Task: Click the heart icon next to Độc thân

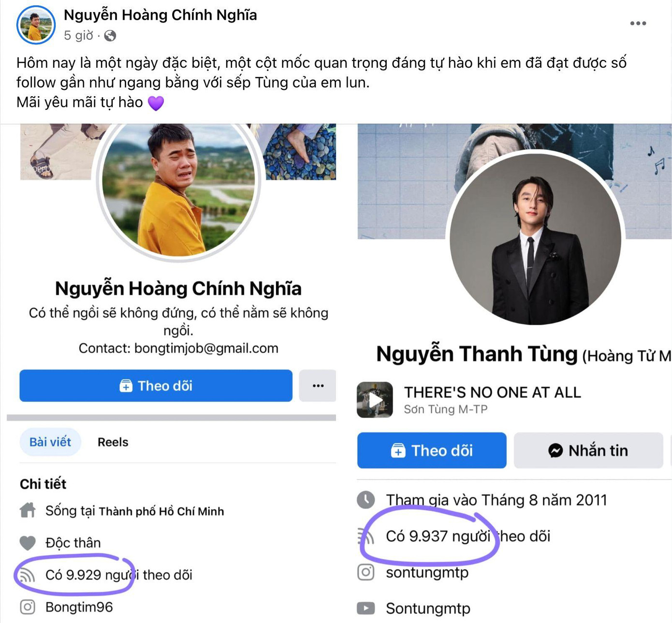Action: click(x=27, y=542)
